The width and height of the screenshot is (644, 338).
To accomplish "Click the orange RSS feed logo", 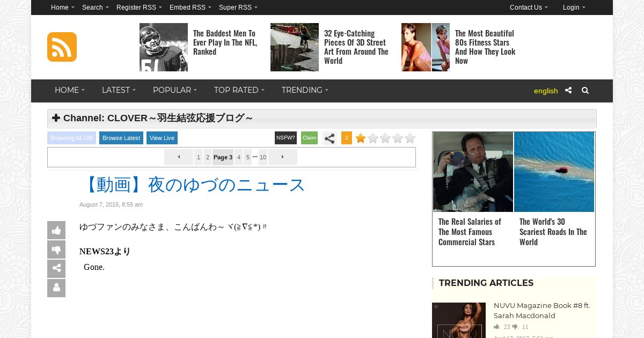I will click(x=62, y=47).
